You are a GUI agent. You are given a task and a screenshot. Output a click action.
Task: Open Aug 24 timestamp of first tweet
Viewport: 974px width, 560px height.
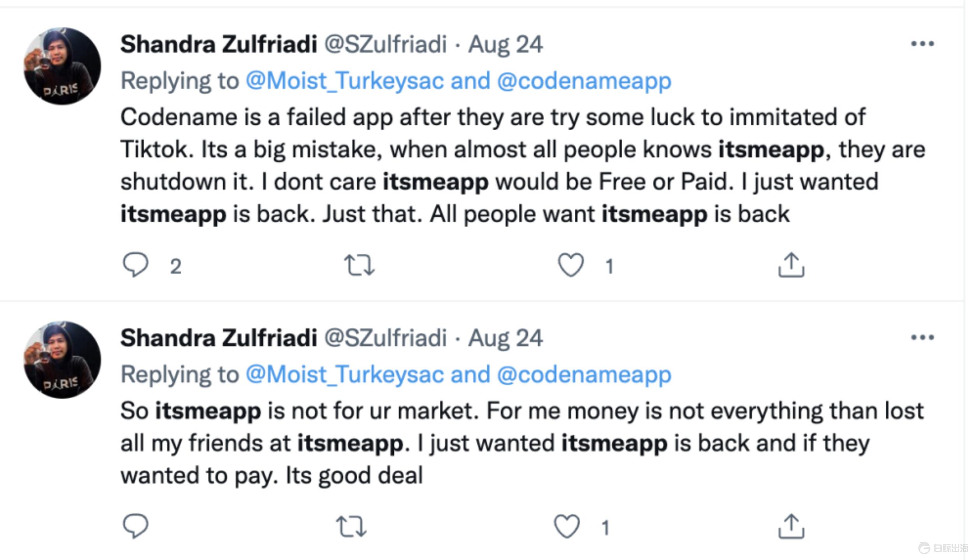click(505, 44)
